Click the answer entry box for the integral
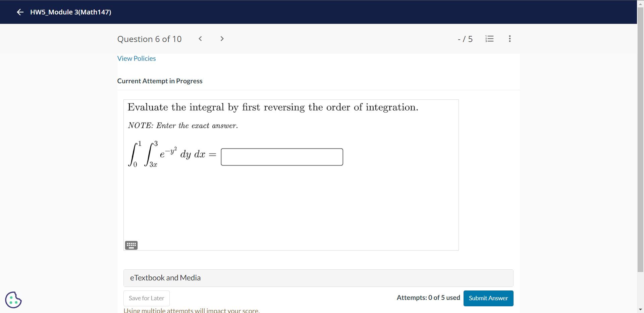This screenshot has height=313, width=644. [281, 156]
